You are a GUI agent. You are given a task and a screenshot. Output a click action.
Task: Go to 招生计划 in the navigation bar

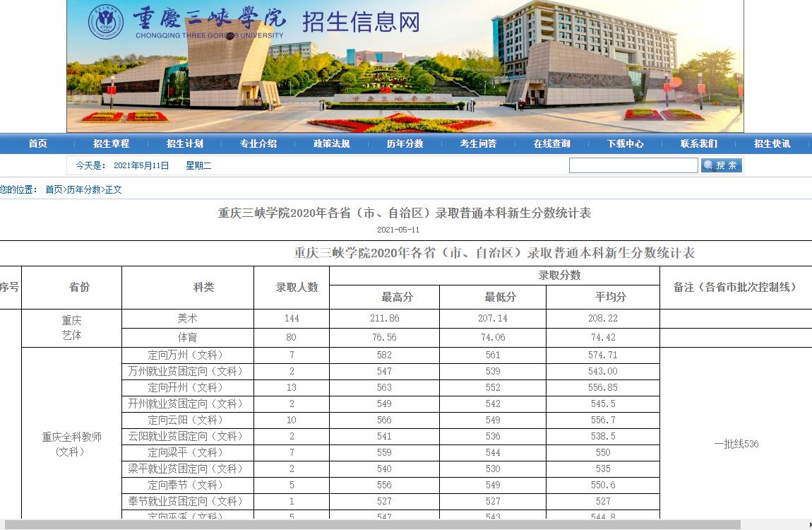click(185, 143)
